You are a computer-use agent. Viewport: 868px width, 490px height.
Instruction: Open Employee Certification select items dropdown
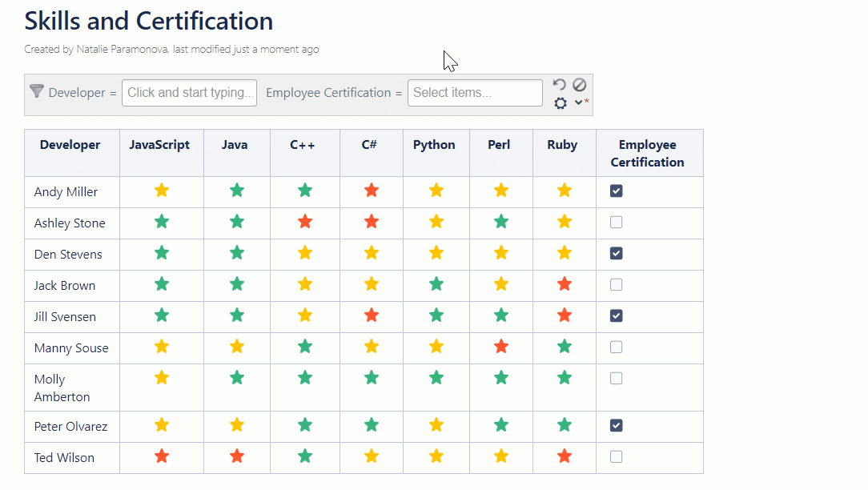(x=475, y=93)
